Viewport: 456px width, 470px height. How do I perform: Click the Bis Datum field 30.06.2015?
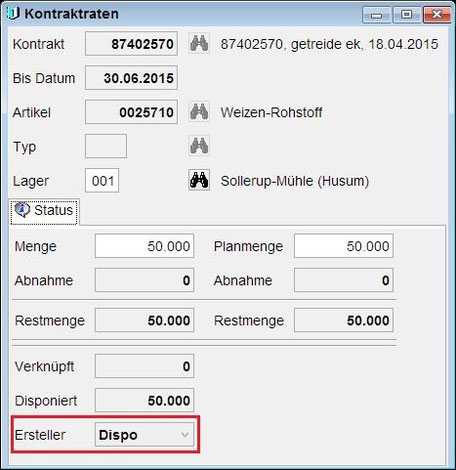[x=131, y=78]
